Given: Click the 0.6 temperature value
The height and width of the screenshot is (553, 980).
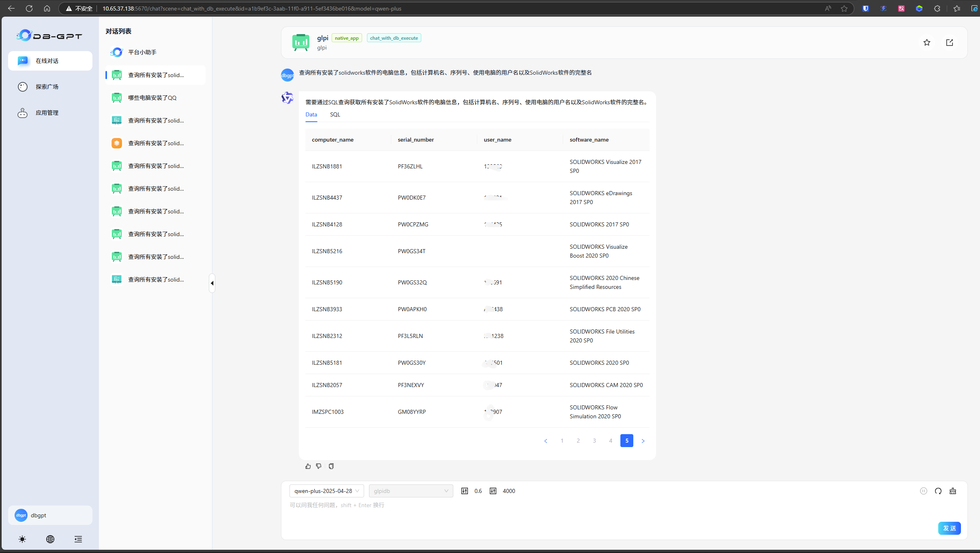Looking at the screenshot, I should point(478,491).
